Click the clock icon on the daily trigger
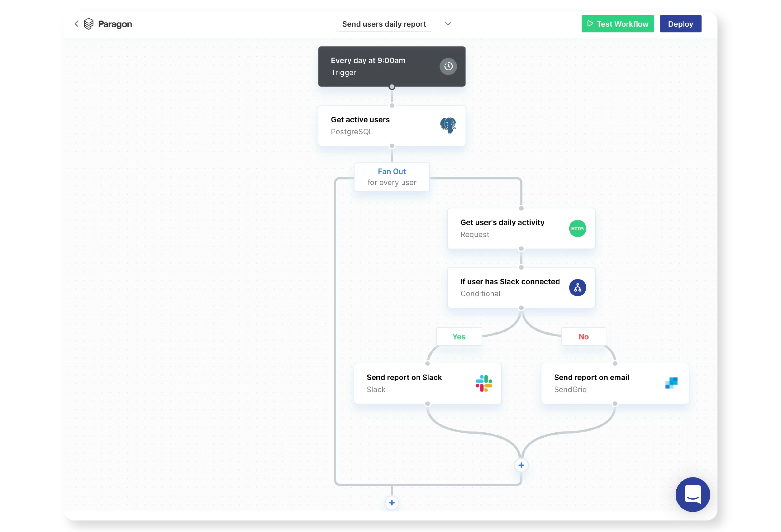Image resolution: width=781 pixels, height=532 pixels. [x=448, y=66]
